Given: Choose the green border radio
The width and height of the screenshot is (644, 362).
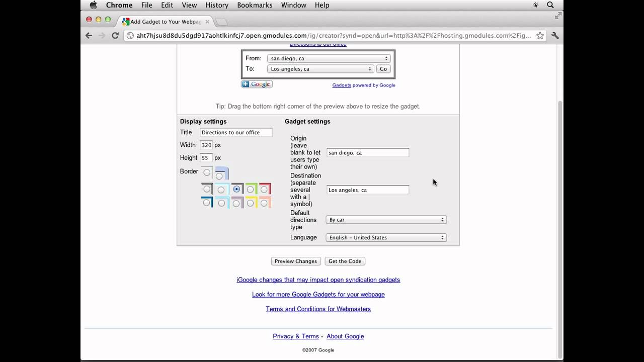Looking at the screenshot, I should pos(250,190).
